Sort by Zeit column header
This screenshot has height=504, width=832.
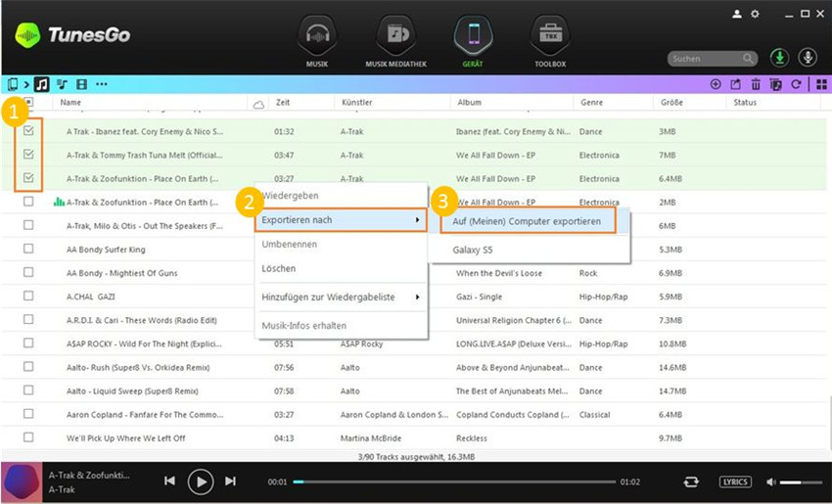pos(283,103)
